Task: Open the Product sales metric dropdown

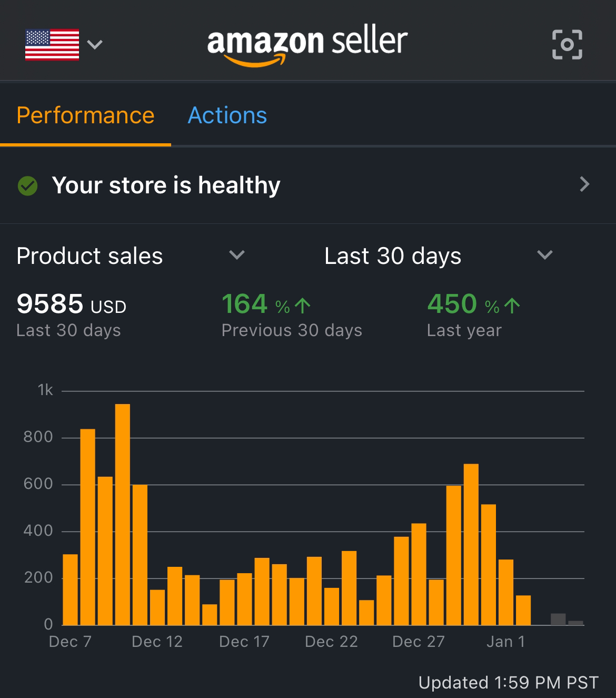Action: tap(131, 256)
